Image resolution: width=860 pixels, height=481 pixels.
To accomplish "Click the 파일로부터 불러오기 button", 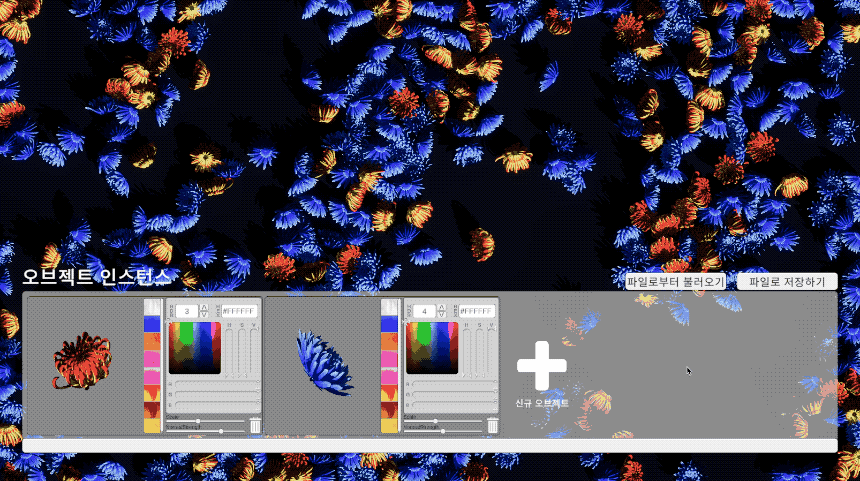I will click(x=676, y=282).
